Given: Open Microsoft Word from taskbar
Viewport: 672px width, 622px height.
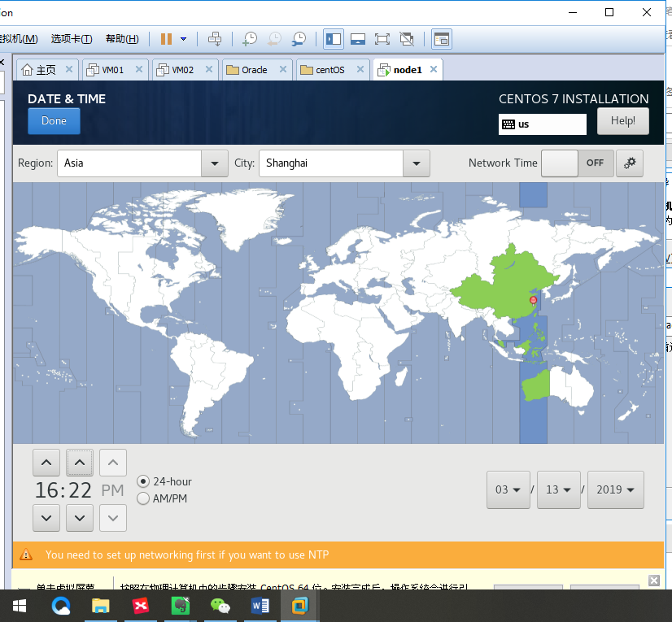Looking at the screenshot, I should pos(260,606).
